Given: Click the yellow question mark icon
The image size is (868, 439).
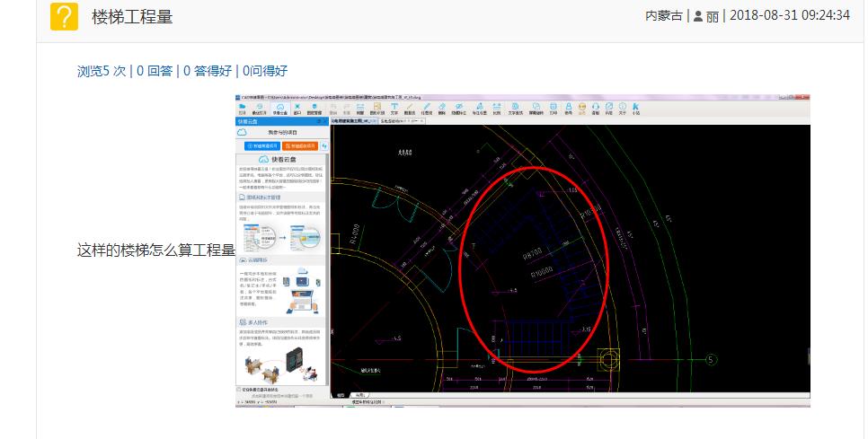Looking at the screenshot, I should point(64,16).
